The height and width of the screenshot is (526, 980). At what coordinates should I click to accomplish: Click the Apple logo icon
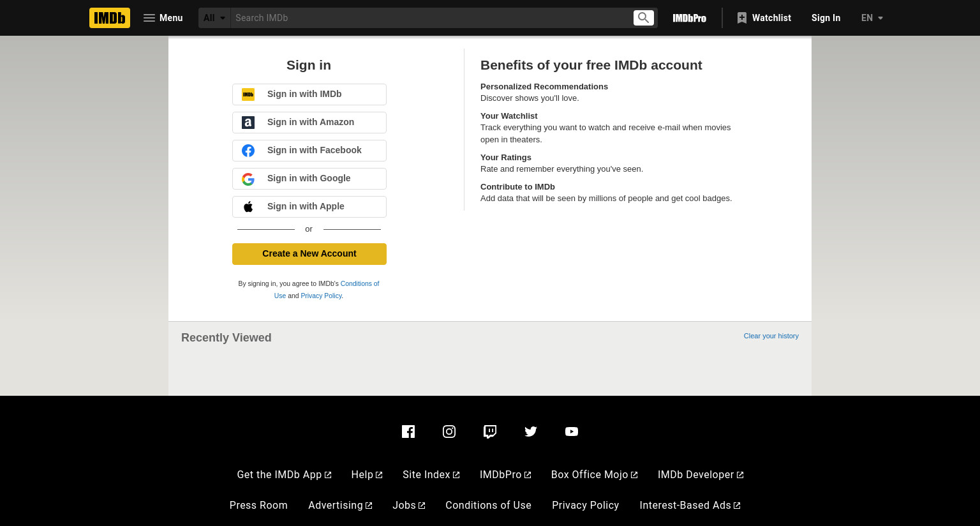(248, 207)
